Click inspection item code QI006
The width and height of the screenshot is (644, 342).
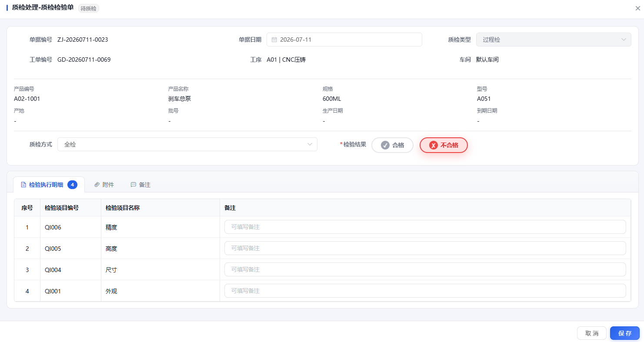click(53, 227)
